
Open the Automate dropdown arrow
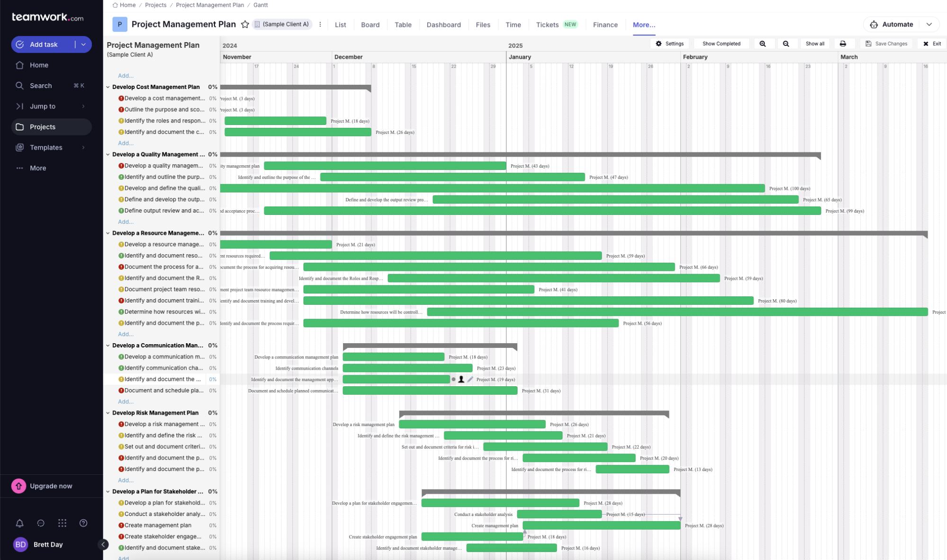(929, 24)
